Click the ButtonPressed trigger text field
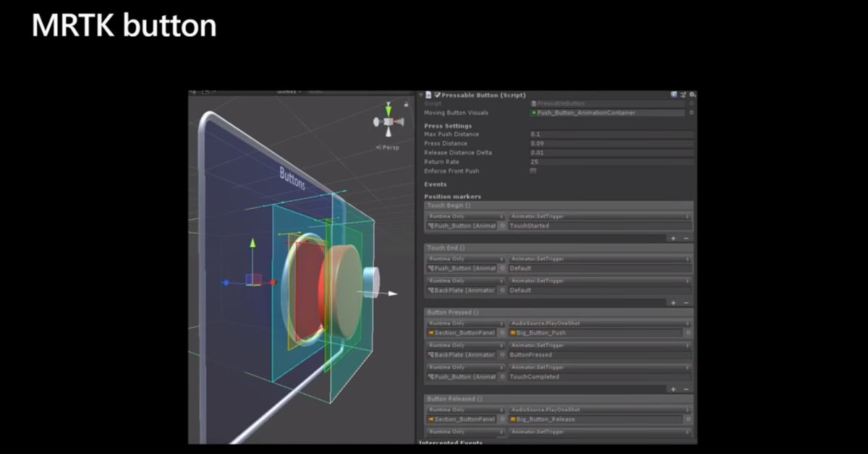The image size is (868, 454). (x=600, y=355)
